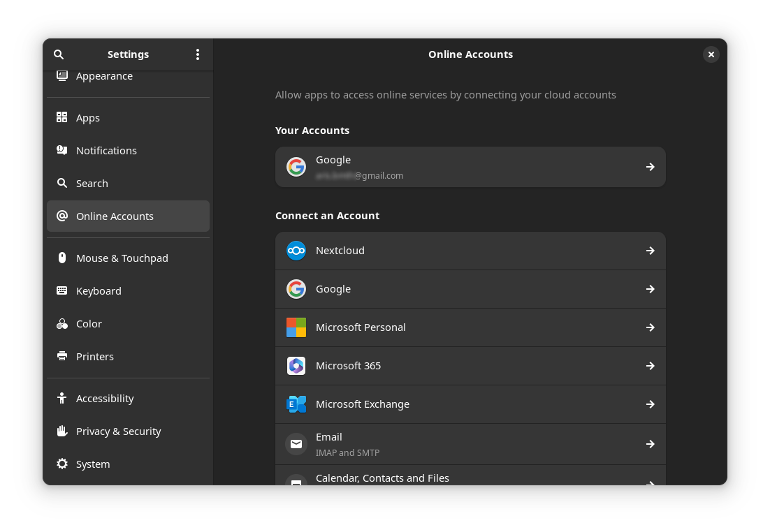
Task: Click the Appearance monitor icon
Action: [x=62, y=75]
